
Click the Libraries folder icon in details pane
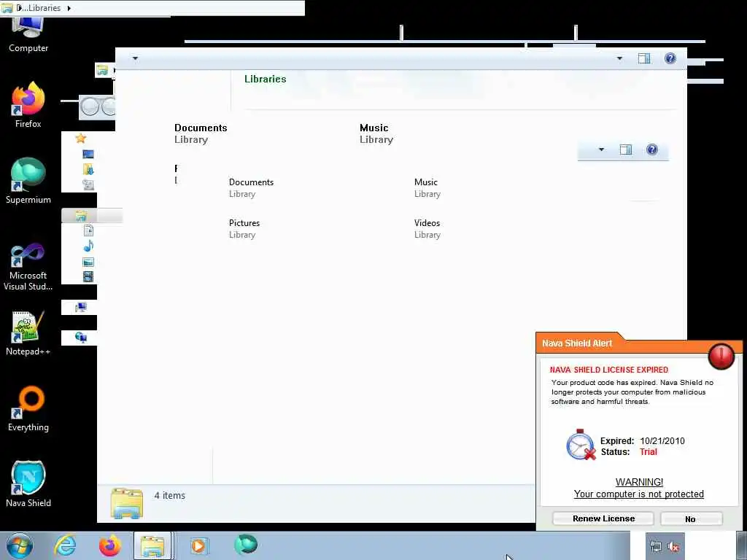point(127,503)
